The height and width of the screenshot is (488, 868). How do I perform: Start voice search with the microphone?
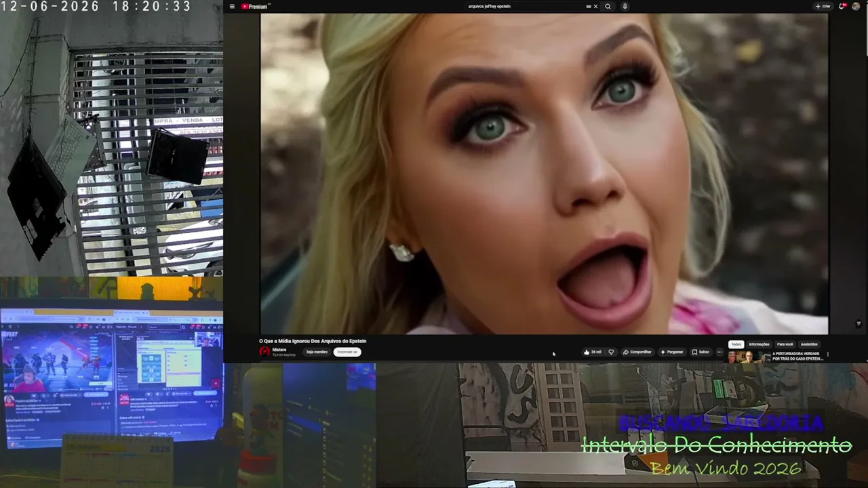[625, 7]
